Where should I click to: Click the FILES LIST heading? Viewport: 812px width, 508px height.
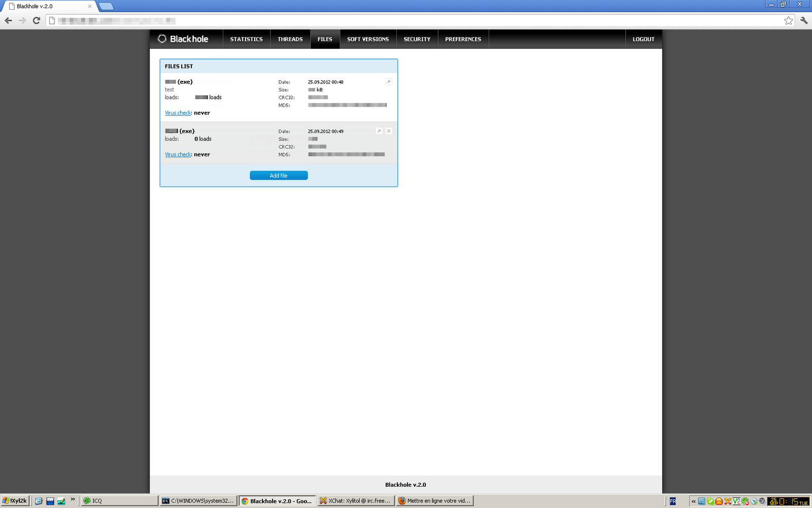pos(179,66)
